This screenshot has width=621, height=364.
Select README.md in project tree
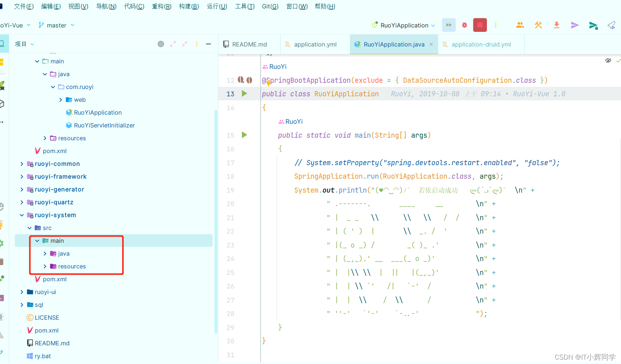click(52, 343)
